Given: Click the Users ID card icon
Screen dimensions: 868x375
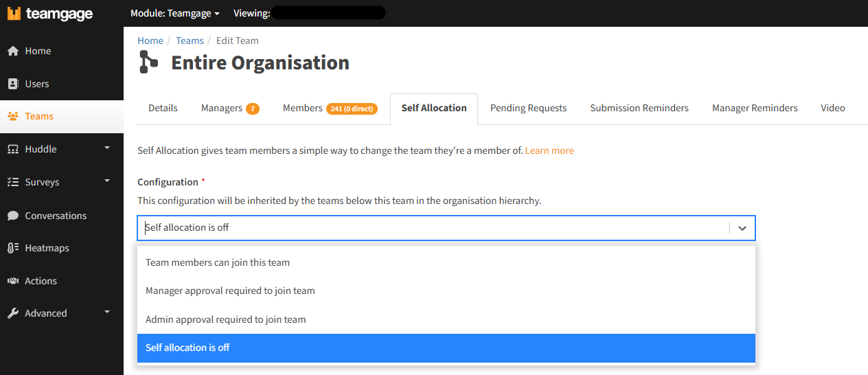Looking at the screenshot, I should coord(13,84).
